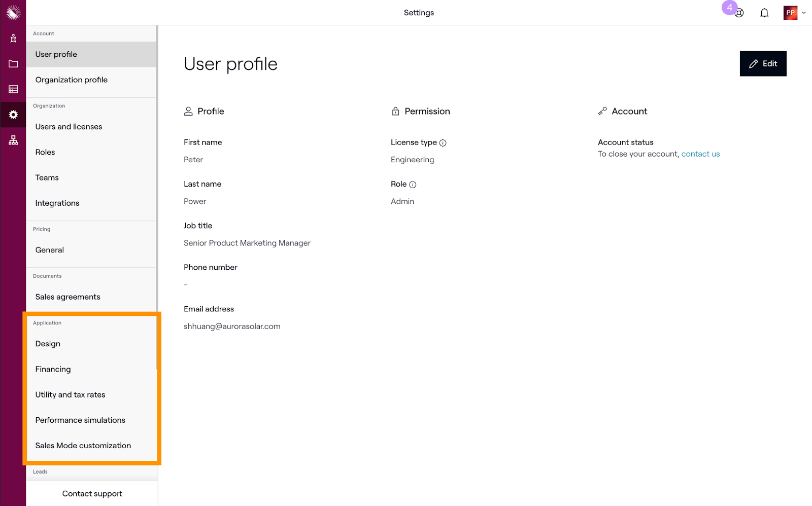Viewport: 812px width, 506px height.
Task: Click the Aurora sunburst logo icon
Action: (x=13, y=12)
